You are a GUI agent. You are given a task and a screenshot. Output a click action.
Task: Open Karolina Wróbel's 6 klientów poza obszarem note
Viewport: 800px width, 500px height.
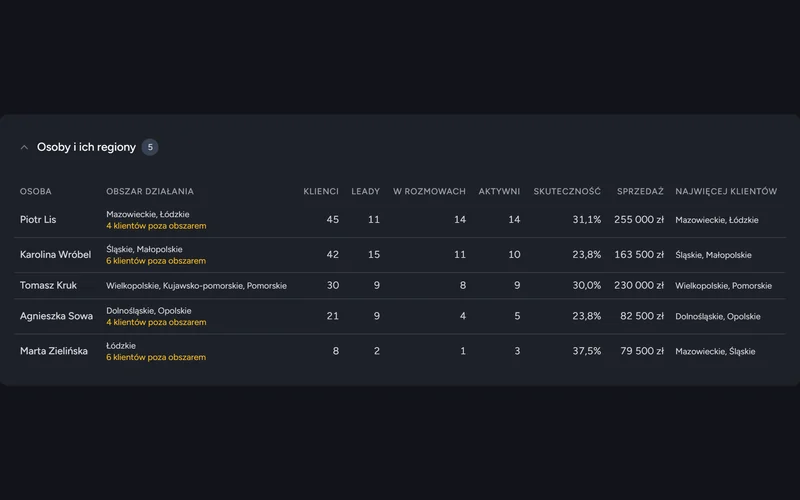pyautogui.click(x=156, y=261)
